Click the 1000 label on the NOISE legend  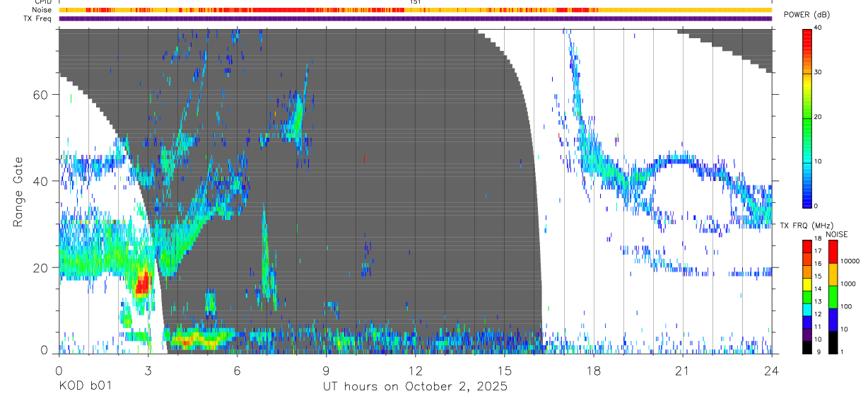click(849, 284)
